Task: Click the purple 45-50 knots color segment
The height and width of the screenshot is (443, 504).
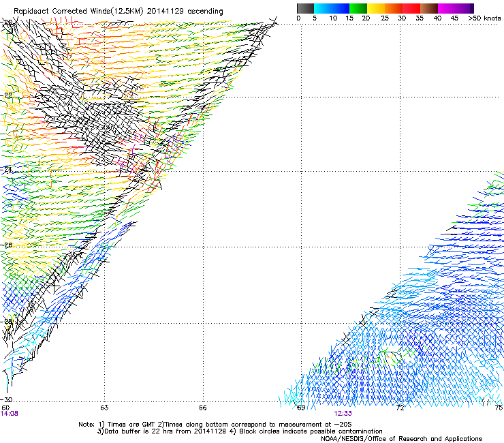Action: pyautogui.click(x=464, y=8)
